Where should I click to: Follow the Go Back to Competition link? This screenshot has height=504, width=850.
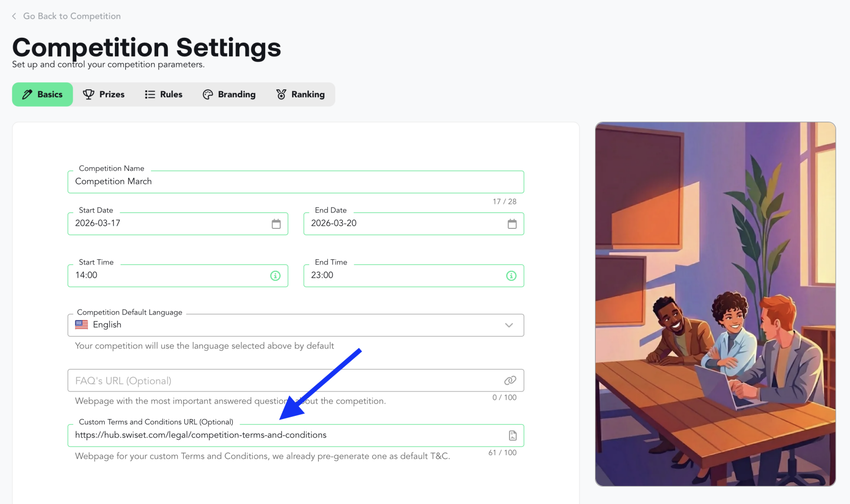click(x=72, y=16)
